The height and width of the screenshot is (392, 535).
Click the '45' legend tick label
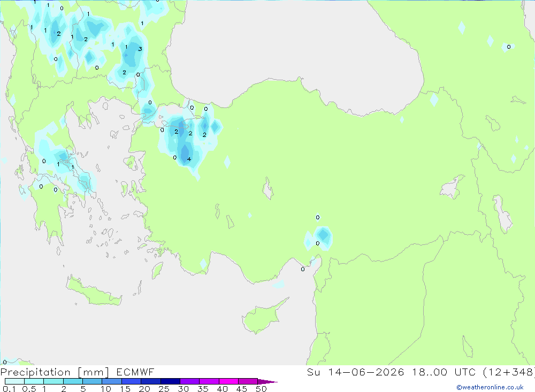coord(242,389)
